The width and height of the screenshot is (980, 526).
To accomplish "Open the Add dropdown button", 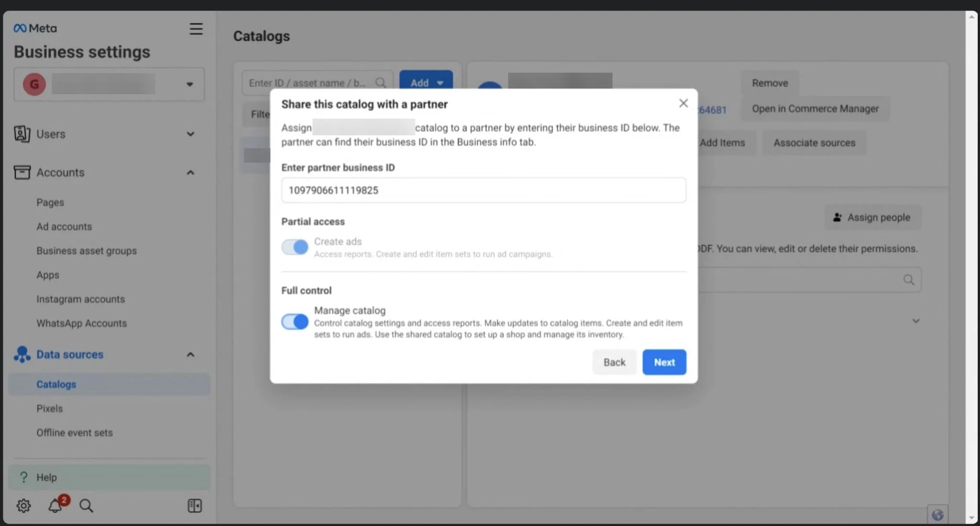I will (426, 83).
